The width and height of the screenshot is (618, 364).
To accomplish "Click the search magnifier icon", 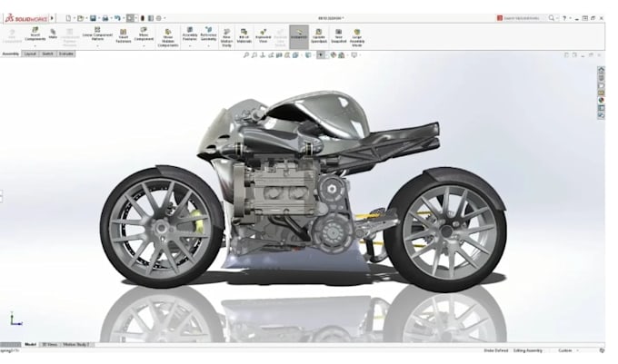I will click(552, 18).
